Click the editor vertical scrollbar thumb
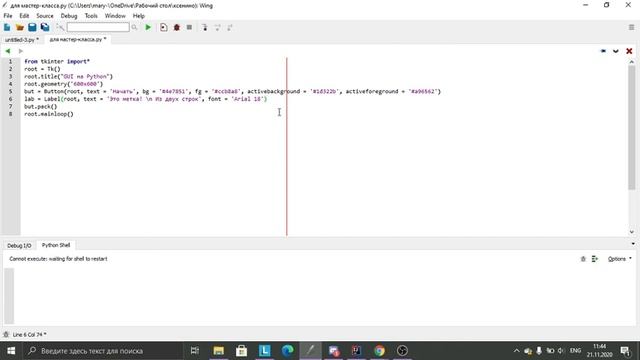Screen dimensions: 640x360 tap(631, 127)
